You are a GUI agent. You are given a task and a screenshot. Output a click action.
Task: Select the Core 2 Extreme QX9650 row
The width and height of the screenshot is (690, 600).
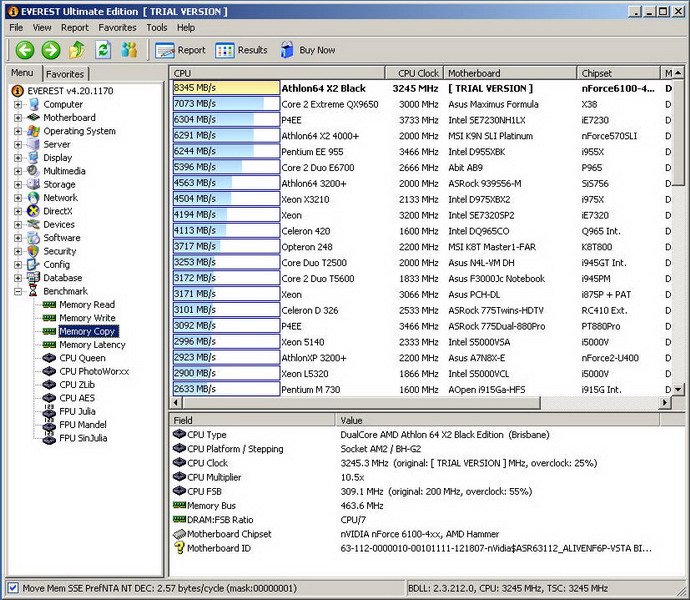pos(422,104)
